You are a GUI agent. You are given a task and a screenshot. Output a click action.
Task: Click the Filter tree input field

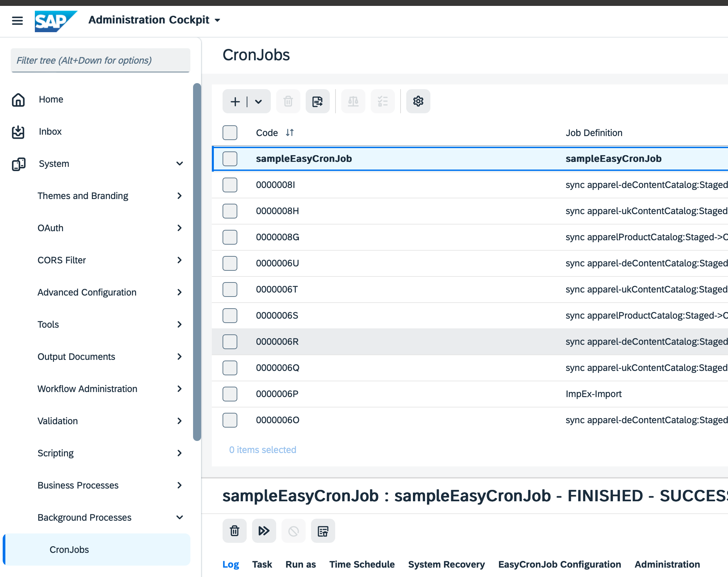pyautogui.click(x=100, y=60)
